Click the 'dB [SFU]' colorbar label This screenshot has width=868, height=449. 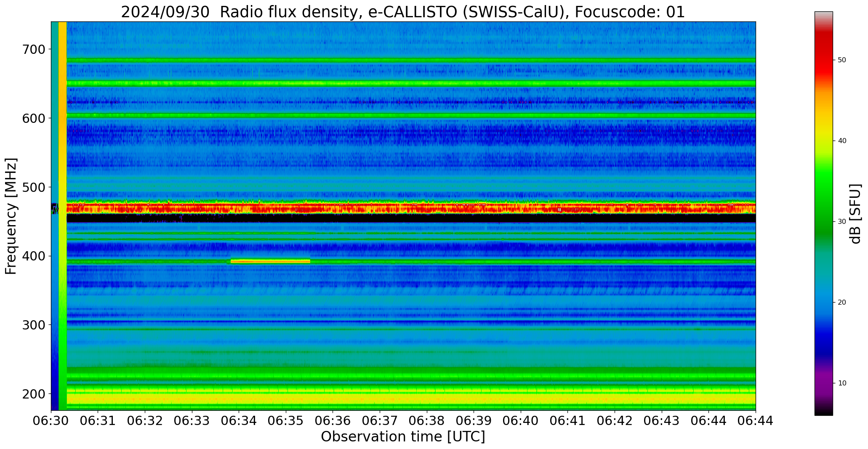pos(855,213)
